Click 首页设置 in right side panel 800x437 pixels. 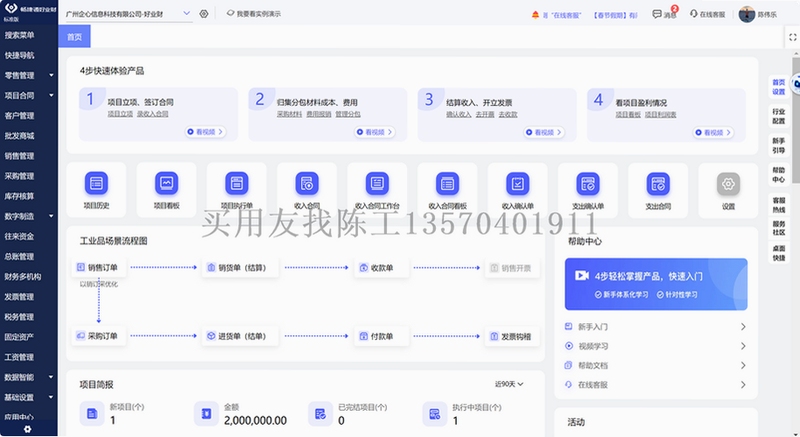coord(779,87)
